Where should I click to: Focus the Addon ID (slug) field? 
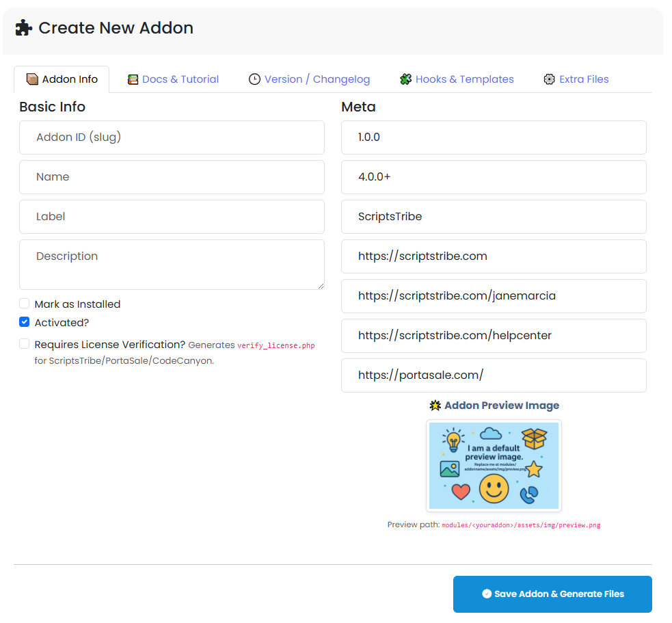coord(172,137)
